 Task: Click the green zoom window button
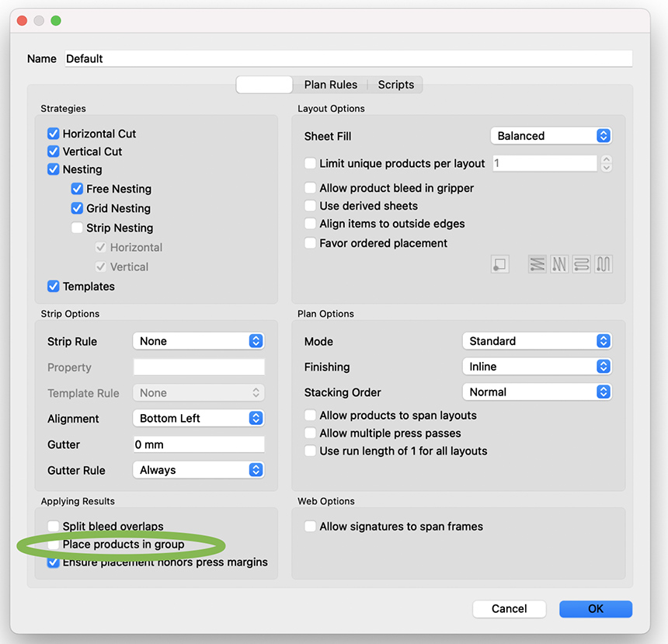point(56,21)
